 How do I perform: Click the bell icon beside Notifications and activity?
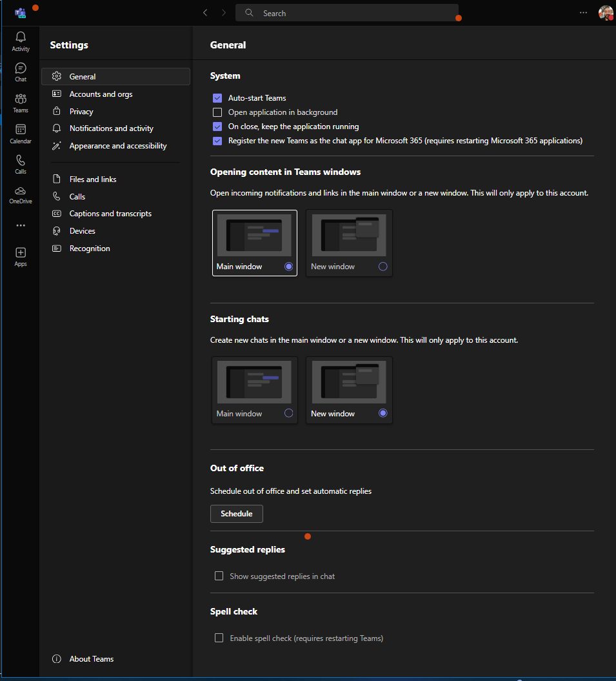(x=56, y=128)
